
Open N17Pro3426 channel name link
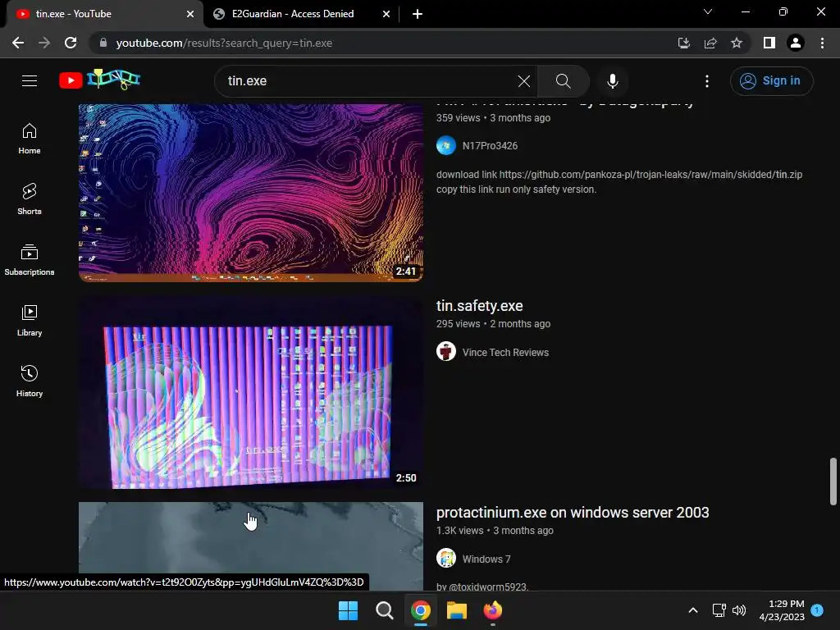490,146
